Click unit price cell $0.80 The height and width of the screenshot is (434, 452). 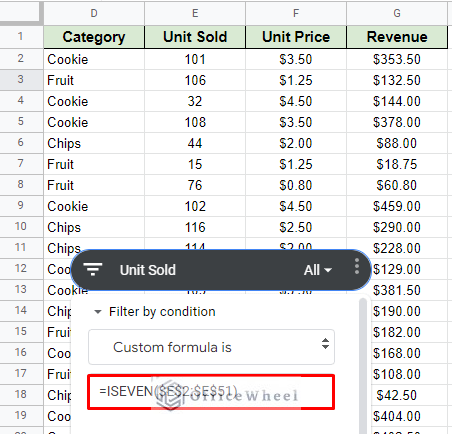coord(296,185)
